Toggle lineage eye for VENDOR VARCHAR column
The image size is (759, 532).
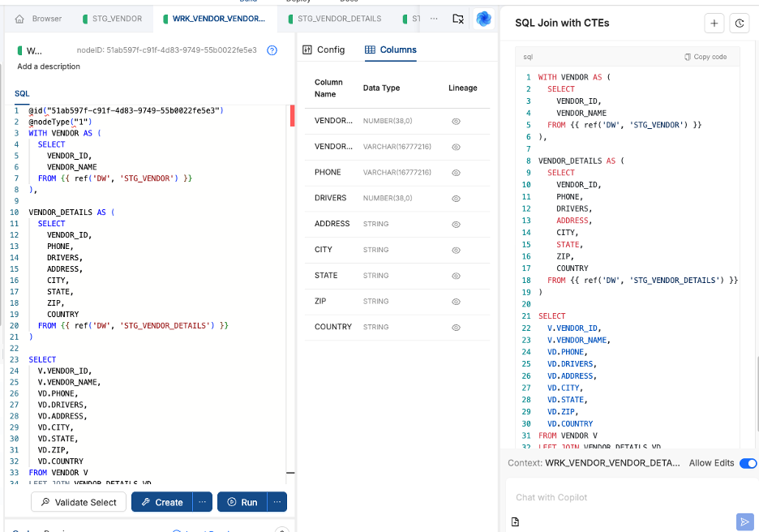[x=456, y=147]
